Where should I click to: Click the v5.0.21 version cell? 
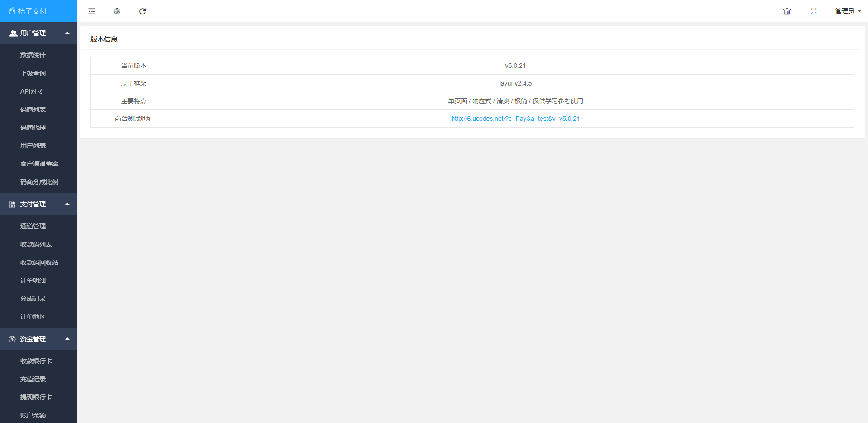[515, 66]
